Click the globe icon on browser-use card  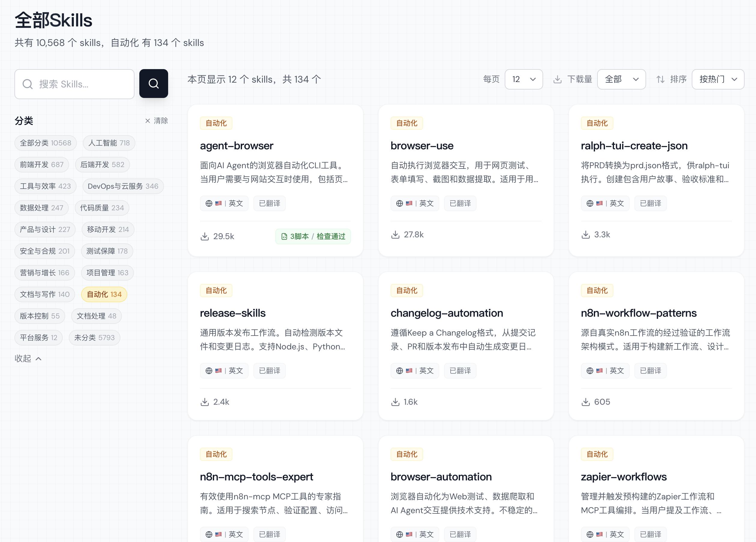point(399,203)
